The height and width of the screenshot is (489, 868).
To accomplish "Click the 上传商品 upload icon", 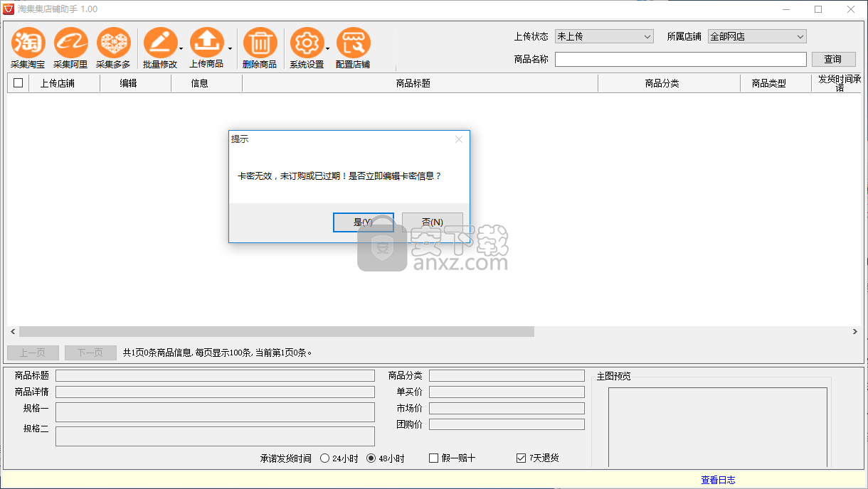I will (x=206, y=43).
